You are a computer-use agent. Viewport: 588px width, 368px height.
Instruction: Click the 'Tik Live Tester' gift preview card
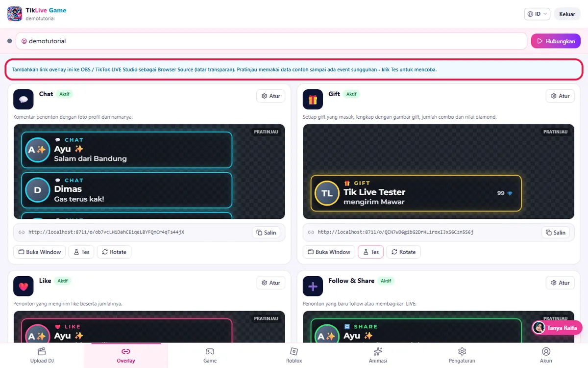point(416,192)
